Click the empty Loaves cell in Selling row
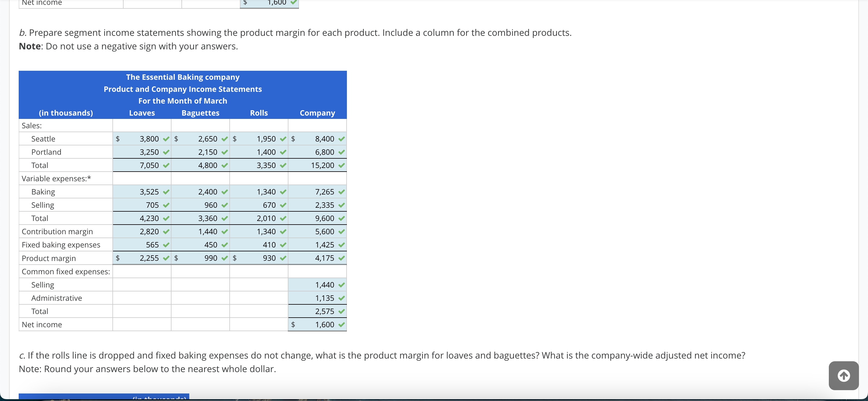Viewport: 868px width, 401px height. tap(142, 284)
